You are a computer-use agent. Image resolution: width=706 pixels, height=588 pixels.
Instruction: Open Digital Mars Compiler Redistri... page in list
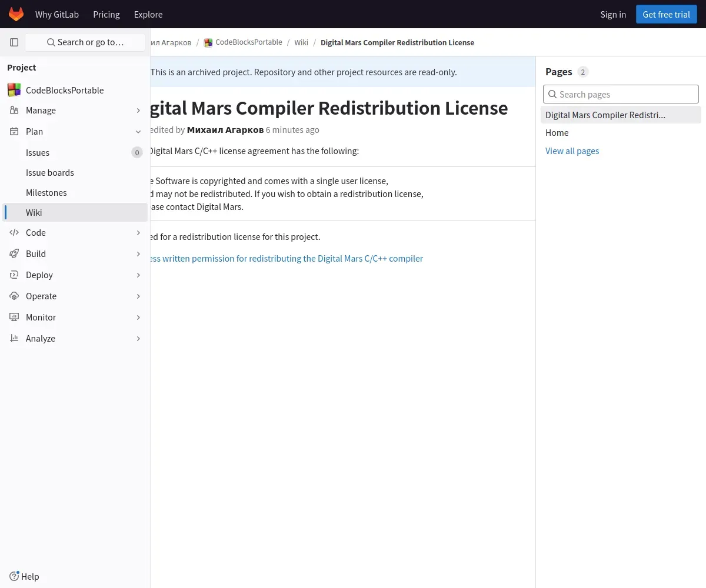(621, 115)
